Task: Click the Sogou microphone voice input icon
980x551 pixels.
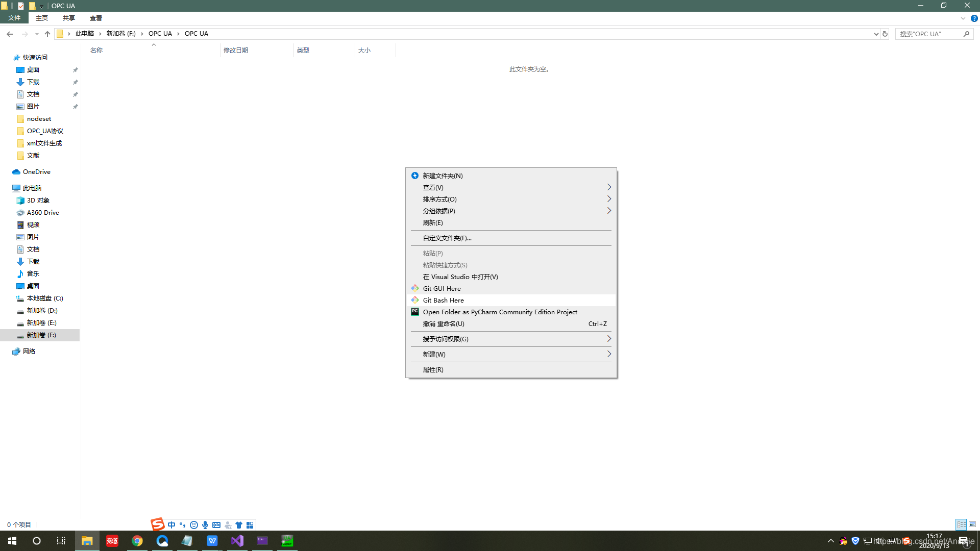Action: point(205,525)
